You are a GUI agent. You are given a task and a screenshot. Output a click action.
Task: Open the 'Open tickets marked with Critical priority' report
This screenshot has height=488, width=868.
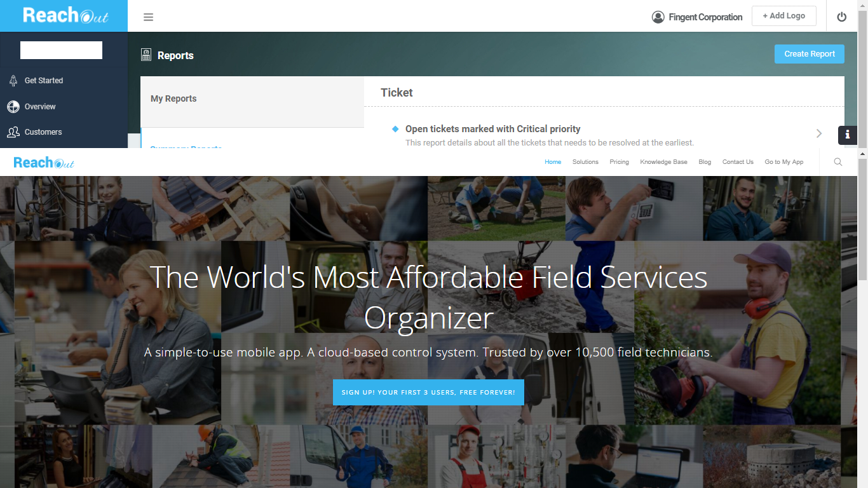[x=493, y=129]
